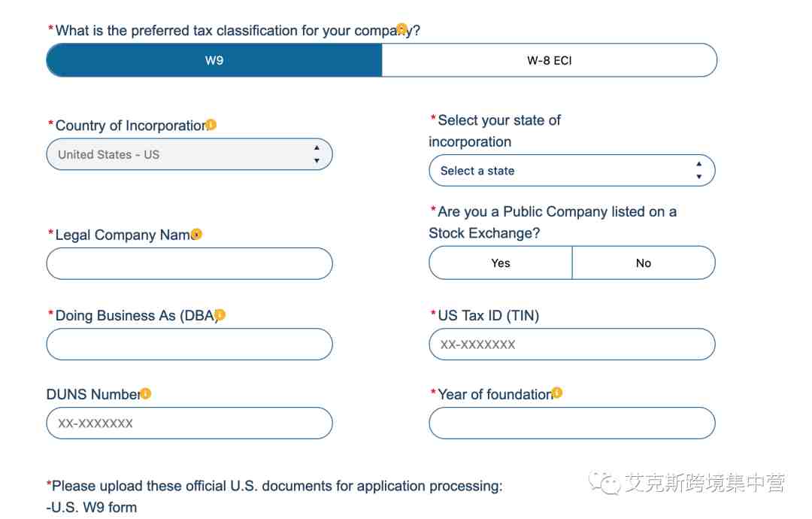Viewport: 812px width, 519px height.
Task: Open the Country of Incorporation dropdown
Action: 189,154
